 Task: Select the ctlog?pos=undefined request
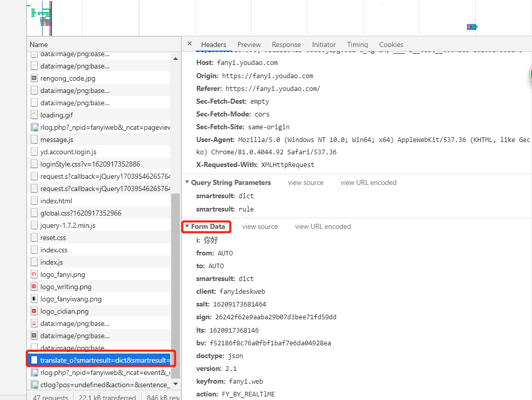99,385
